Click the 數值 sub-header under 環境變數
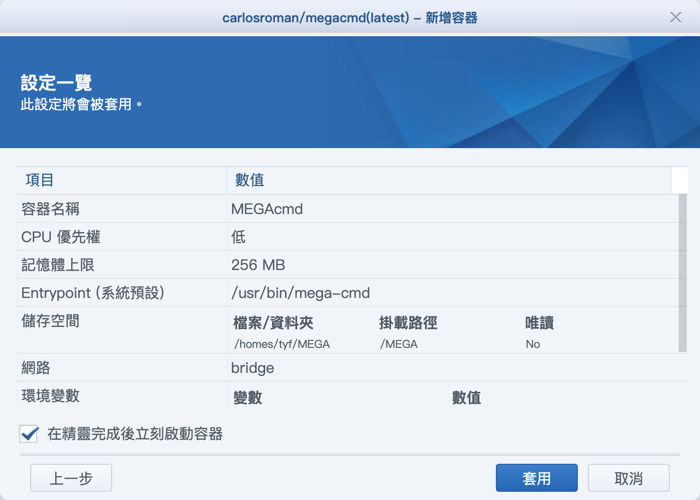The width and height of the screenshot is (700, 500). (x=467, y=398)
